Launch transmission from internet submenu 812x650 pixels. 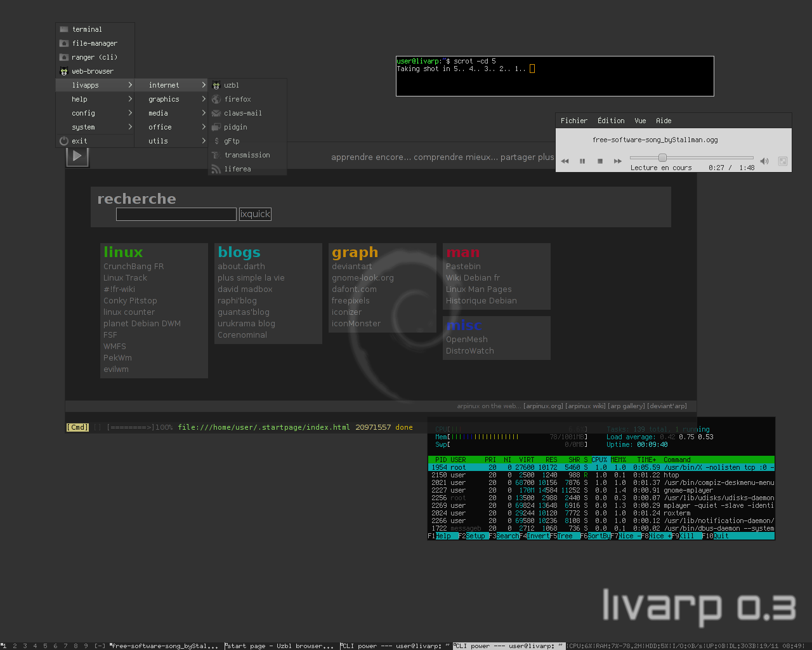247,155
